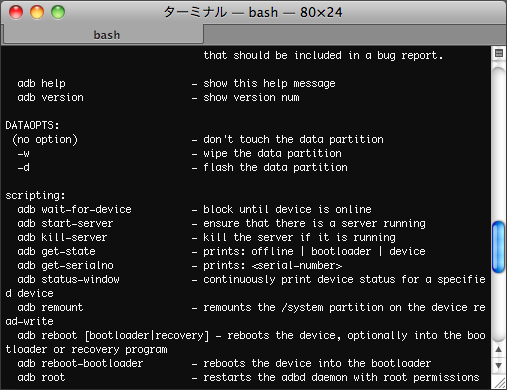The image size is (507, 390).
Task: Click the wrapped 'ad-write' line
Action: (29, 321)
